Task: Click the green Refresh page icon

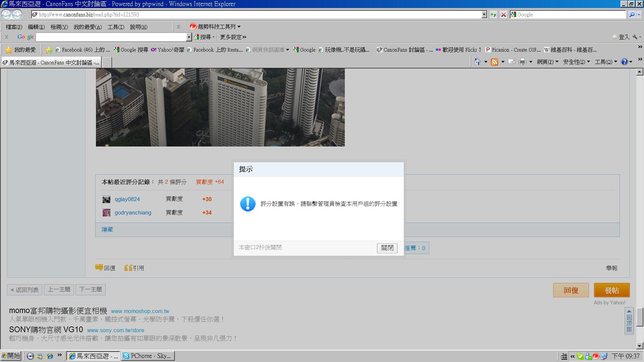Action: point(493,14)
